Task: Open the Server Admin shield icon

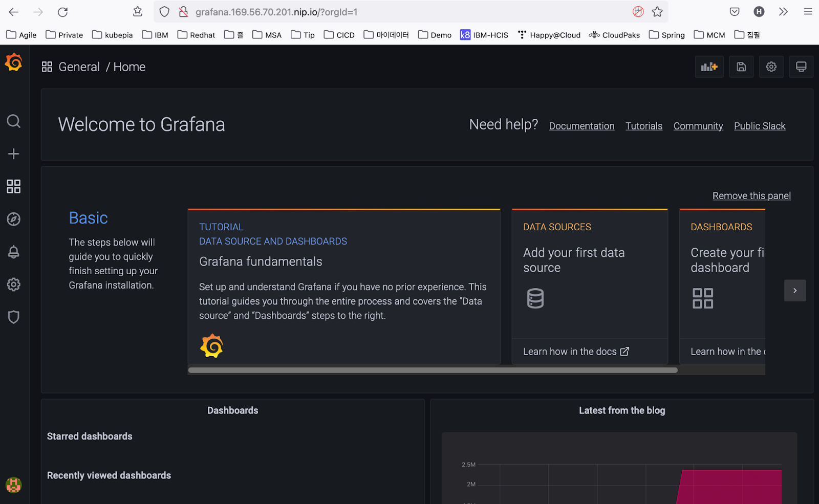Action: (14, 317)
